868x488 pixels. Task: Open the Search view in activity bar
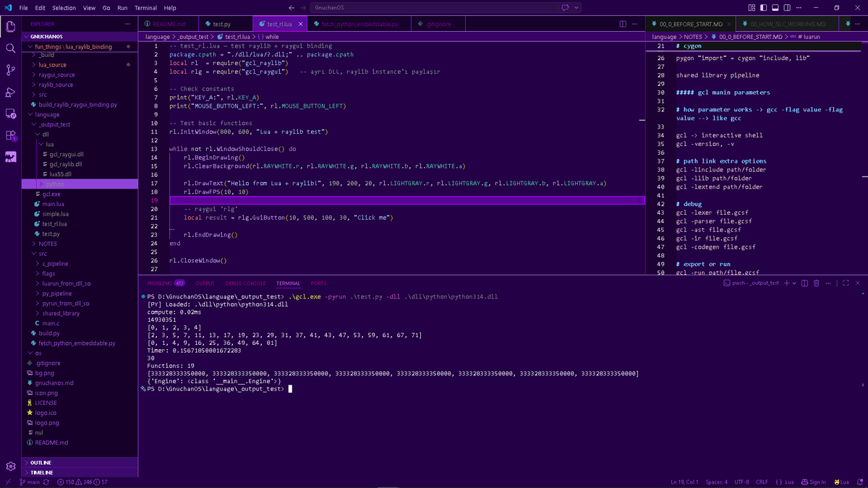(10, 48)
